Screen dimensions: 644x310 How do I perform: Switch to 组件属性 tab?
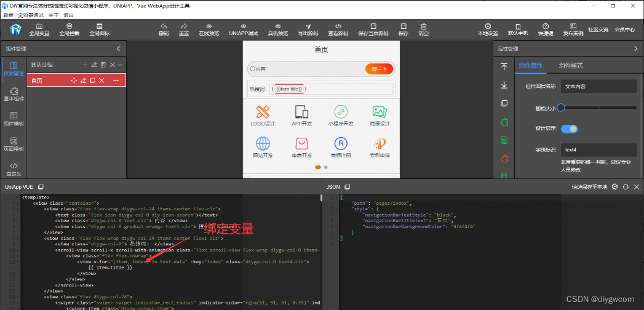(x=530, y=65)
